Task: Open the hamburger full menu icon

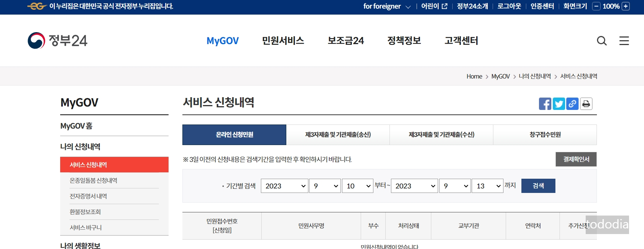Action: (624, 41)
